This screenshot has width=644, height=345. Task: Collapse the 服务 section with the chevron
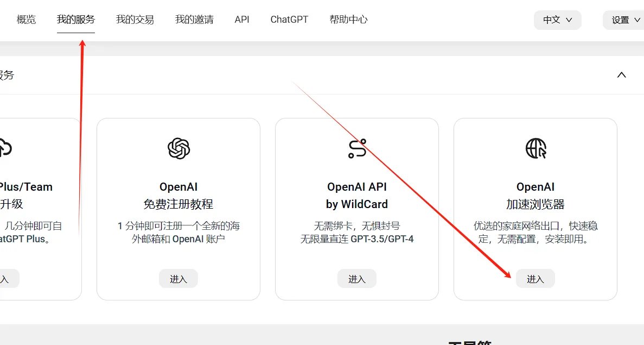click(x=621, y=74)
